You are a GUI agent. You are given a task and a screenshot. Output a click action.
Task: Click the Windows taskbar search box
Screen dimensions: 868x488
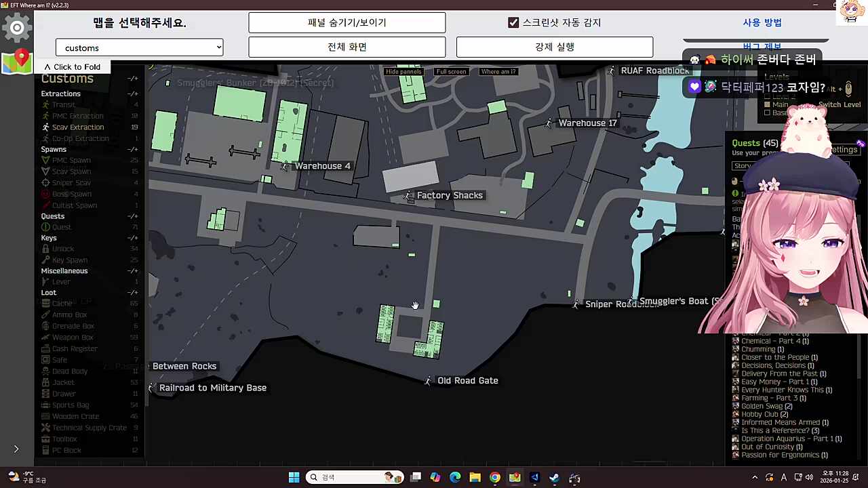355,478
